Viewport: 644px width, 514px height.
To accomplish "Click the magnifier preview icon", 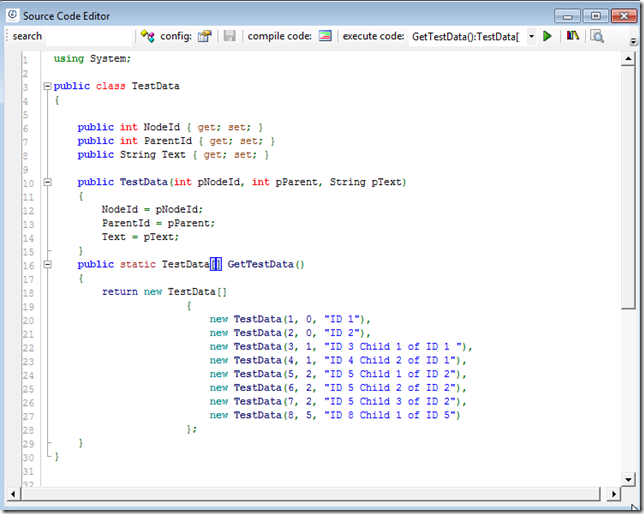I will [x=597, y=36].
